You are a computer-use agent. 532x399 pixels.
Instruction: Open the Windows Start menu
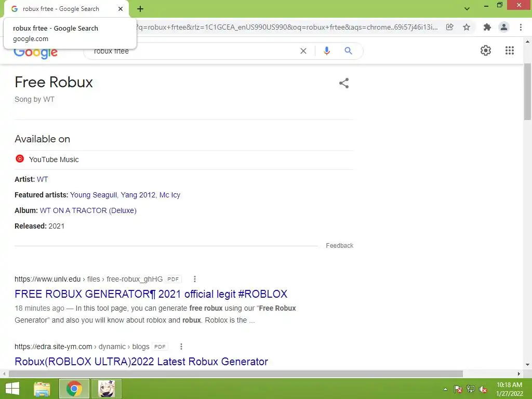point(12,389)
